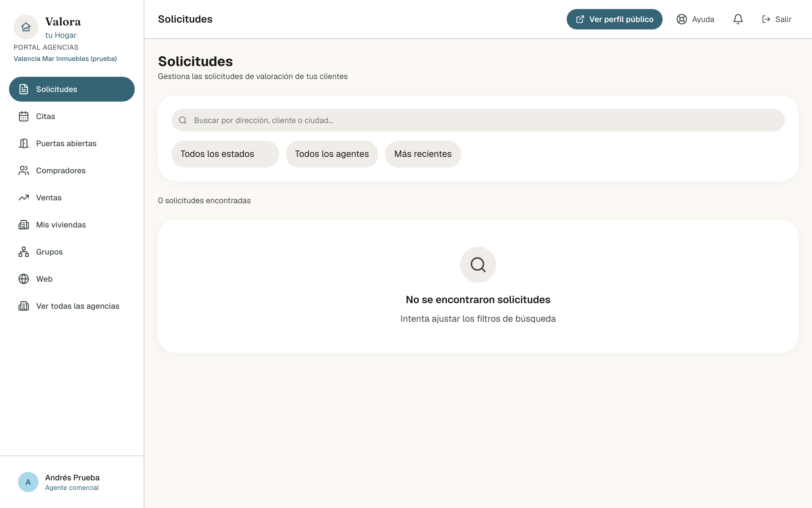Click the Andrés Prueba avatar circle

click(x=28, y=482)
